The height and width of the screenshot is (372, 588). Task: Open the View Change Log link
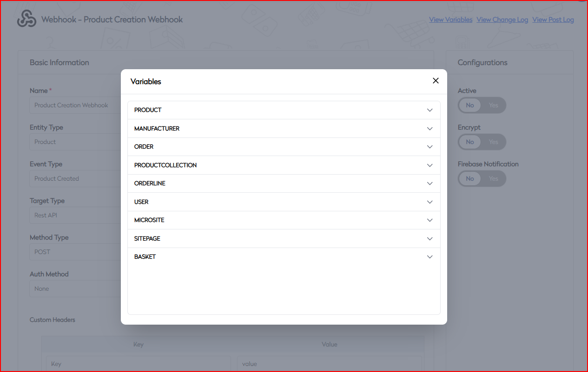(502, 20)
